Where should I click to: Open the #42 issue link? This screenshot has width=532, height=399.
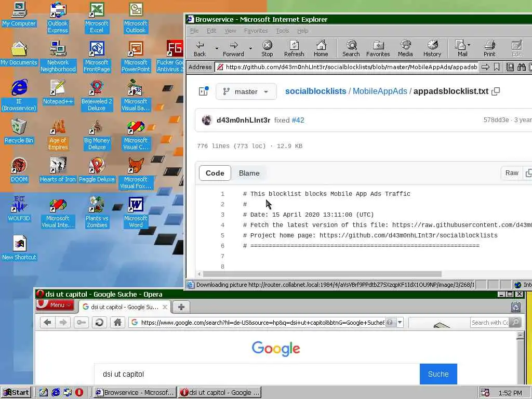(298, 120)
